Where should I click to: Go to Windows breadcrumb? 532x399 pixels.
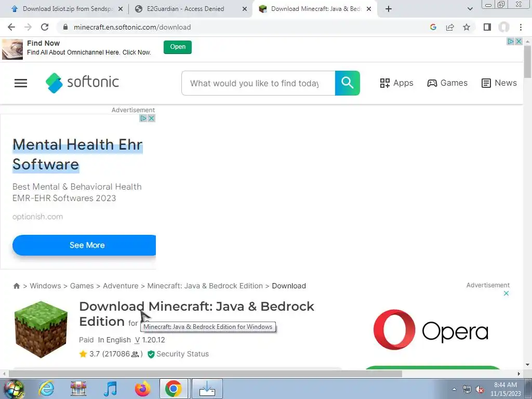46,286
